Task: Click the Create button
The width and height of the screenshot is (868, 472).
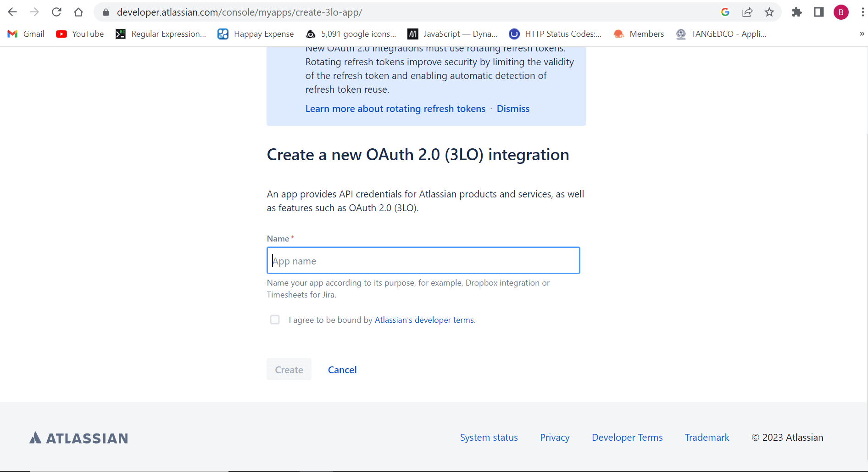Action: [x=289, y=369]
